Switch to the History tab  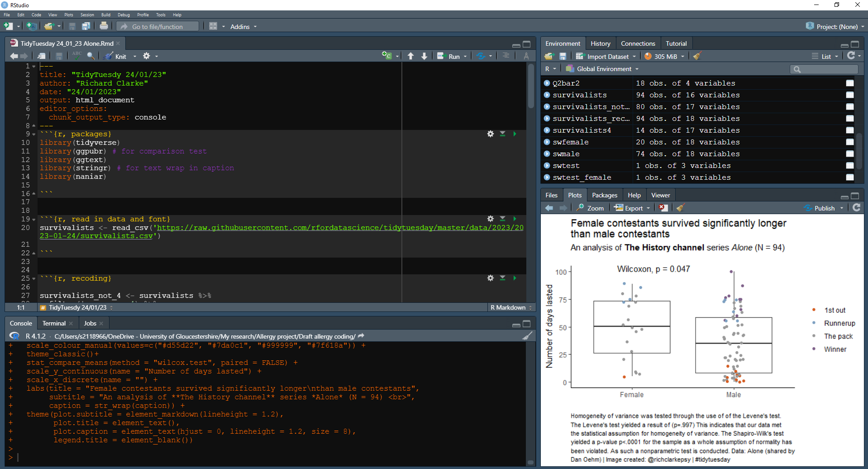point(600,43)
